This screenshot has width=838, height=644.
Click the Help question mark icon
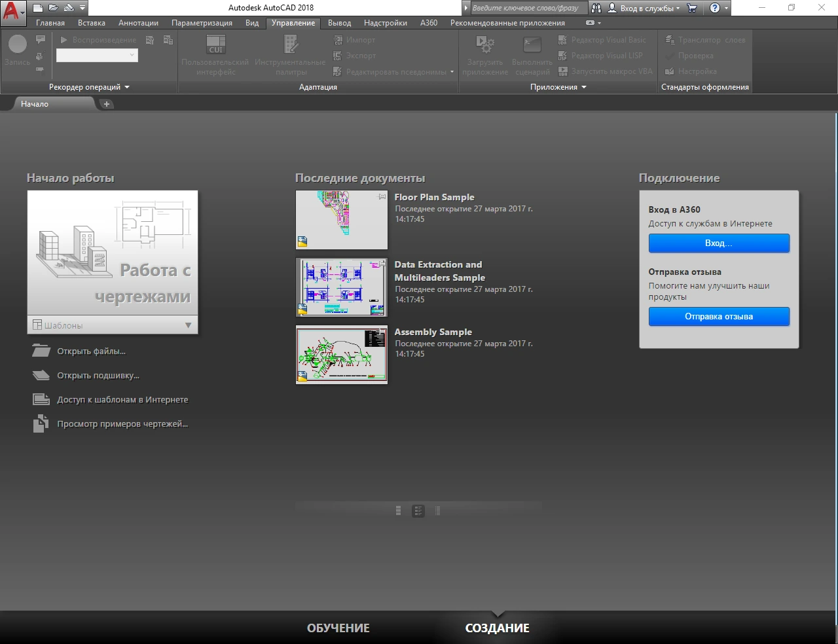tap(715, 8)
